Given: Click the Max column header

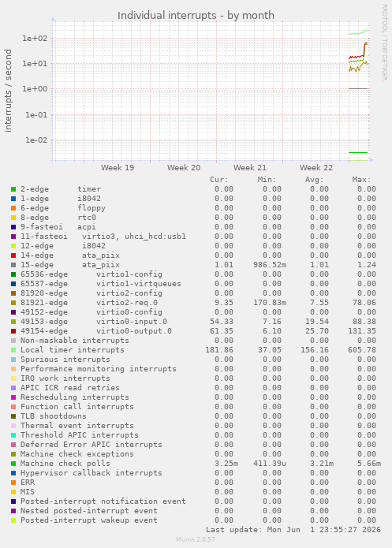Looking at the screenshot, I should tap(361, 180).
